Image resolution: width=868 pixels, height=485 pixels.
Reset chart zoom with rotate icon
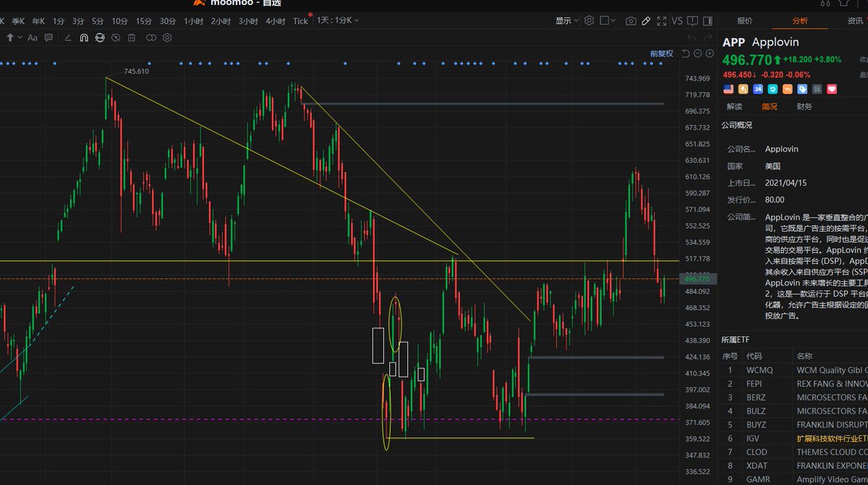coord(686,53)
